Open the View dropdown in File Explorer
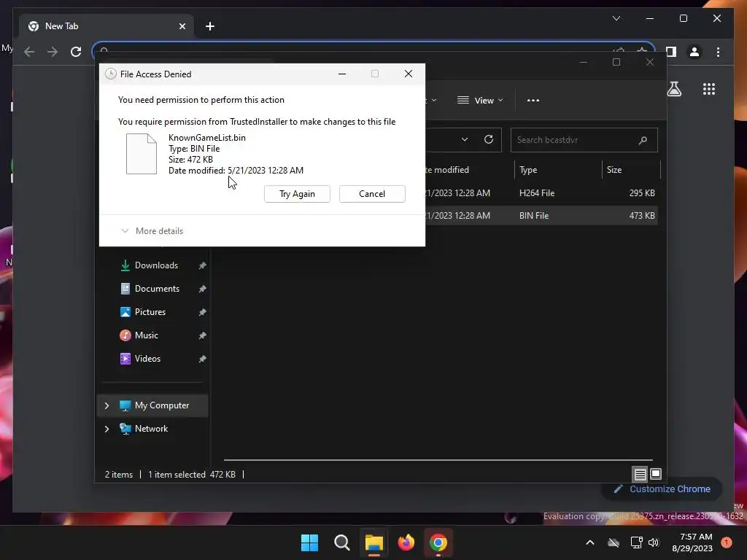Viewport: 747px width, 560px height. tap(480, 101)
